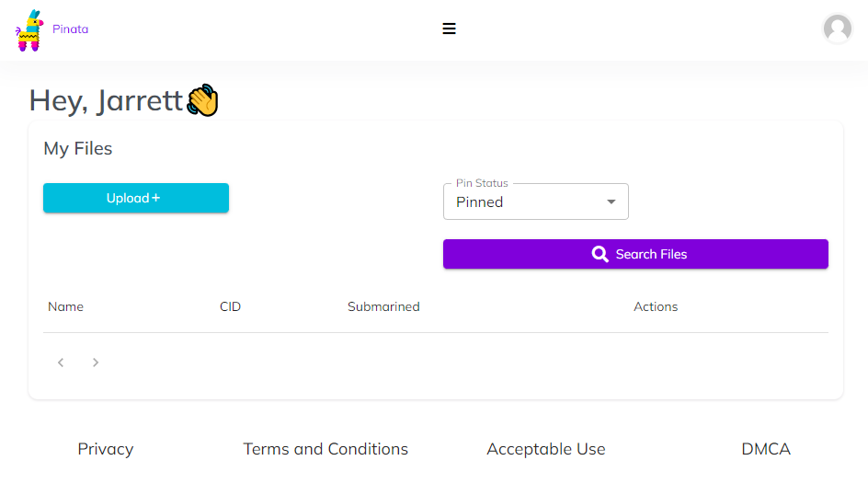Viewport: 868px width, 495px height.
Task: Click the Upload button
Action: tap(136, 198)
